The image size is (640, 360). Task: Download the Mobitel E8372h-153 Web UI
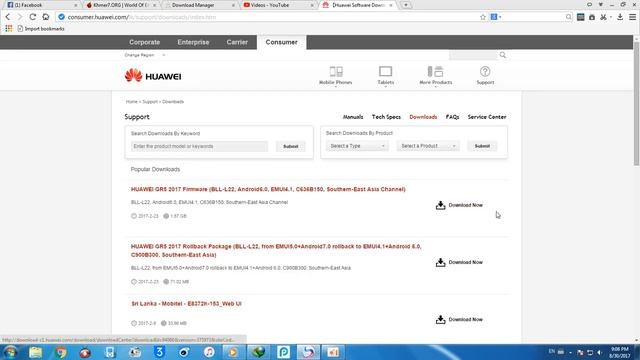point(459,319)
